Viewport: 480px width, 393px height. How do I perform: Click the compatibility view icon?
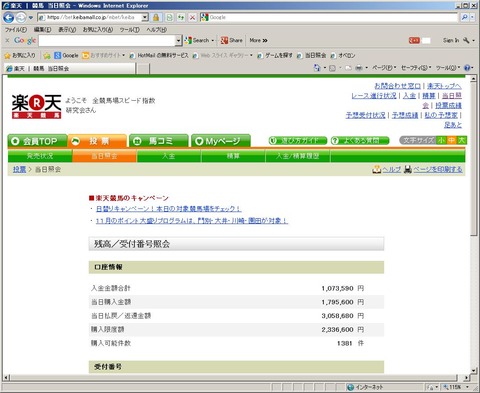point(169,17)
